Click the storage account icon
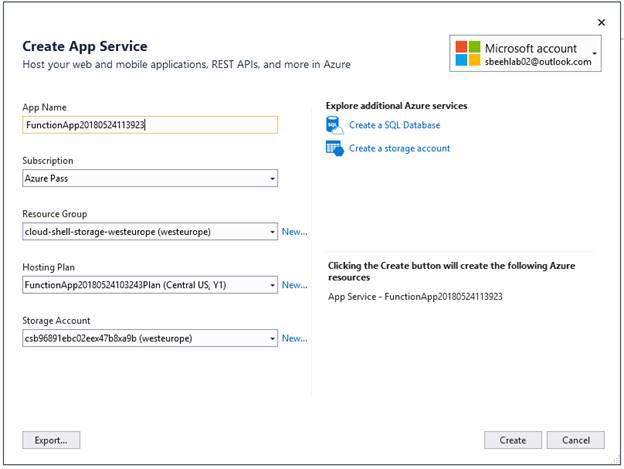The width and height of the screenshot is (624, 469). click(334, 148)
